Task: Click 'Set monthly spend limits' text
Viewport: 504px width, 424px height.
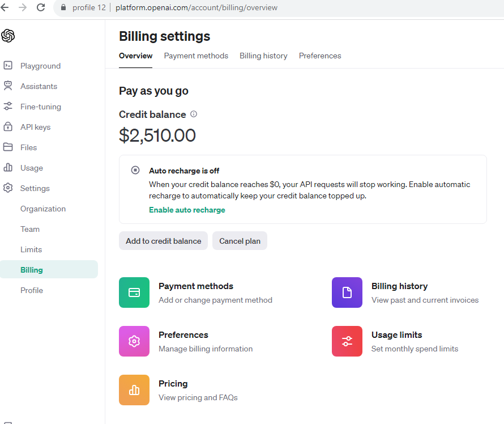Action: coord(415,349)
